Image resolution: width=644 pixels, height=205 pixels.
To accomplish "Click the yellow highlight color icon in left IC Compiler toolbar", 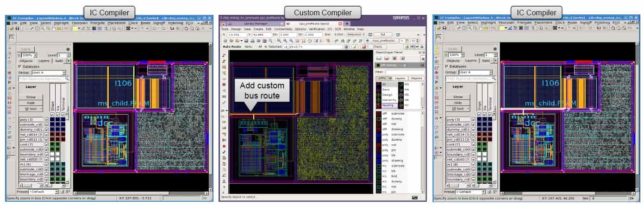I will tap(75, 28).
